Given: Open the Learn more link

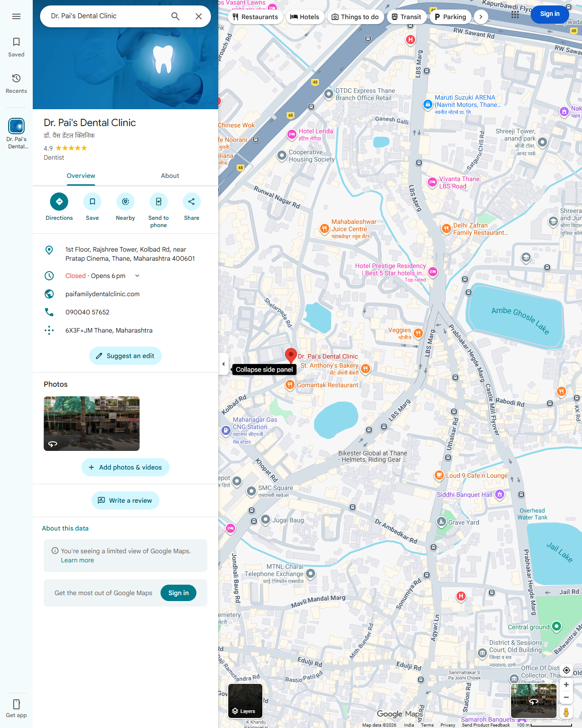Looking at the screenshot, I should [x=77, y=560].
